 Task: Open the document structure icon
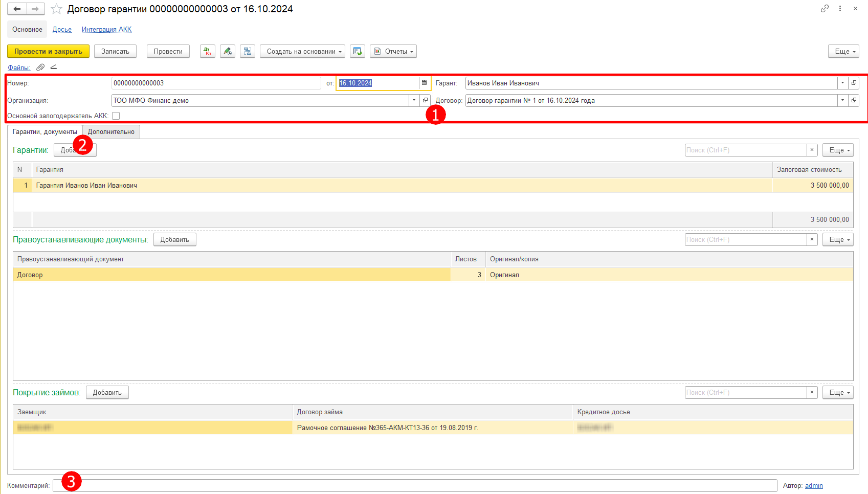(x=248, y=51)
